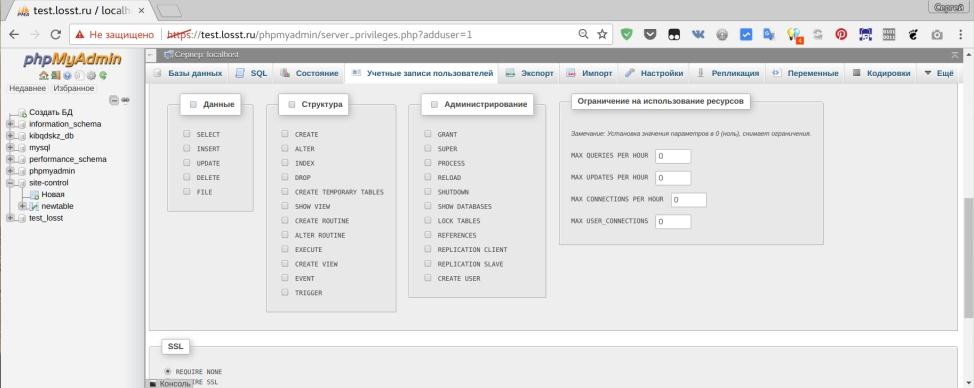The width and height of the screenshot is (974, 388).
Task: Click the Недавнее link in sidebar
Action: (x=27, y=89)
